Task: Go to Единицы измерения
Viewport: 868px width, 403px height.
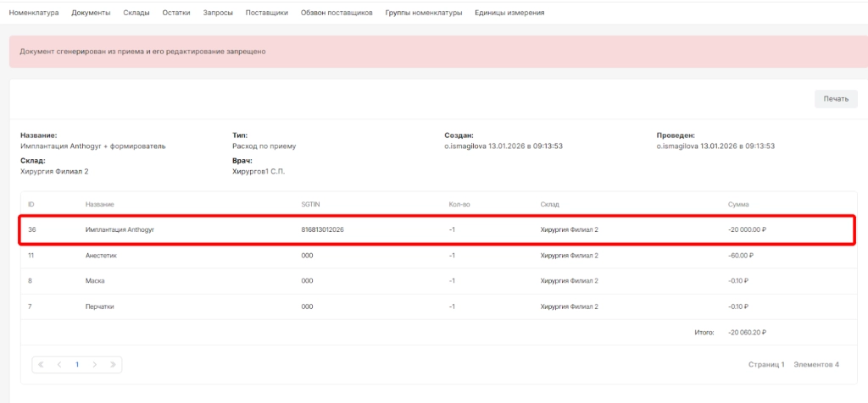Action: point(509,13)
